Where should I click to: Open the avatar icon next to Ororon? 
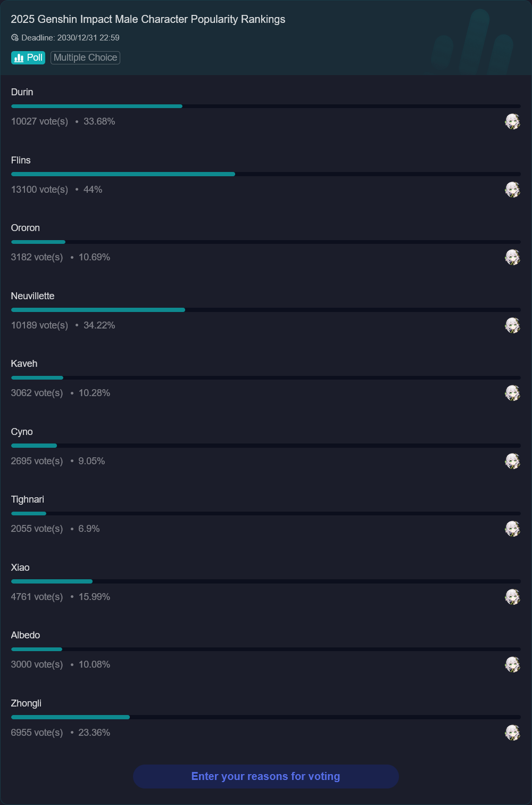[512, 257]
